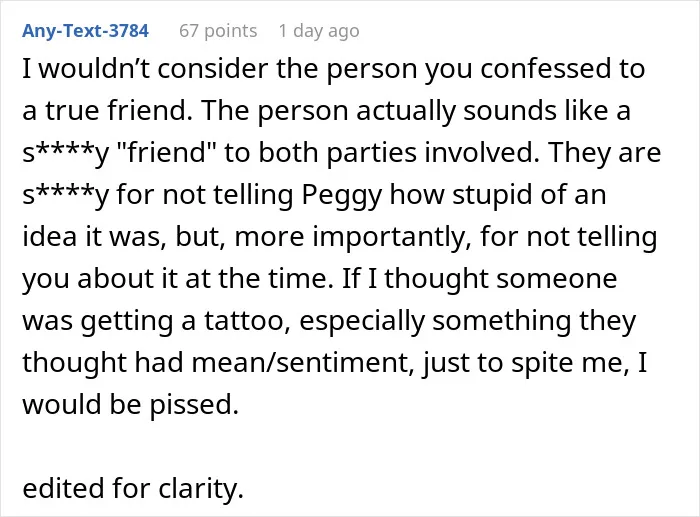Screen dimensions: 700x517
Task: Click the phrase "If I thought someone"
Action: click(x=480, y=279)
